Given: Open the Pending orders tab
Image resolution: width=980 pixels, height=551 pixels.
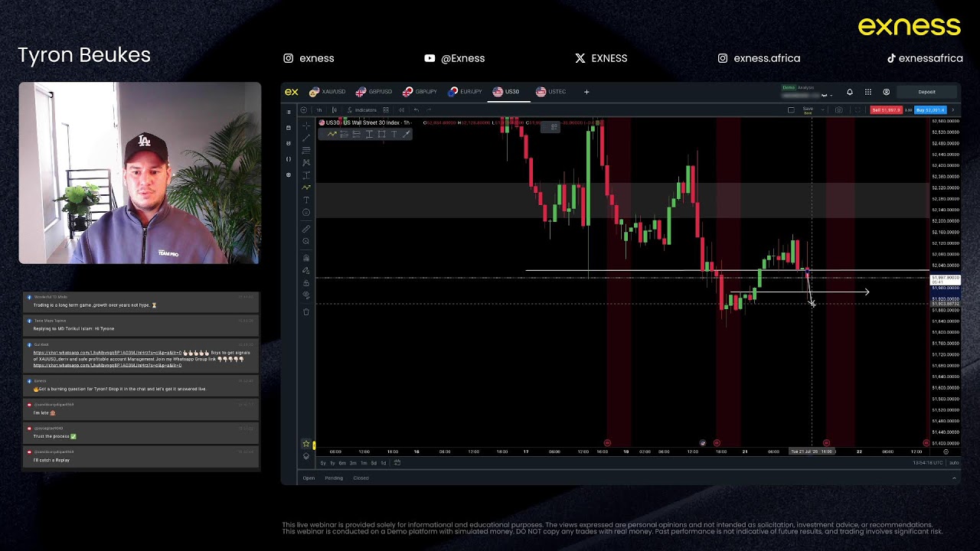Looking at the screenshot, I should [x=334, y=478].
